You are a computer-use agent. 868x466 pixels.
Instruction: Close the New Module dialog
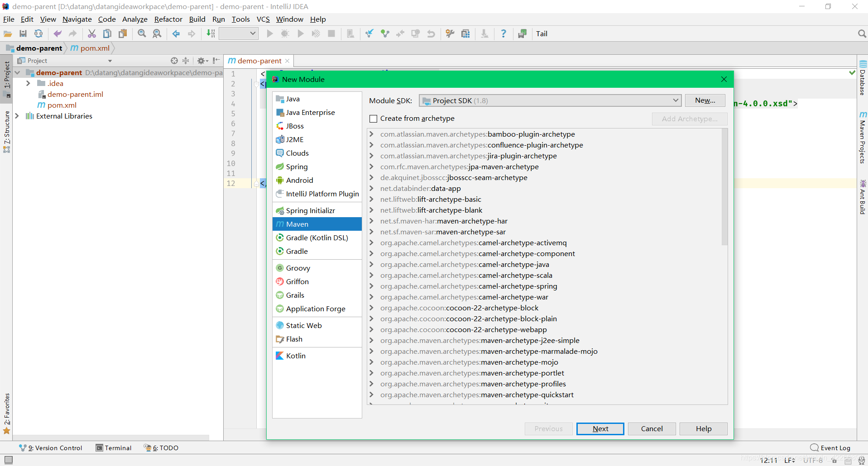pyautogui.click(x=724, y=79)
